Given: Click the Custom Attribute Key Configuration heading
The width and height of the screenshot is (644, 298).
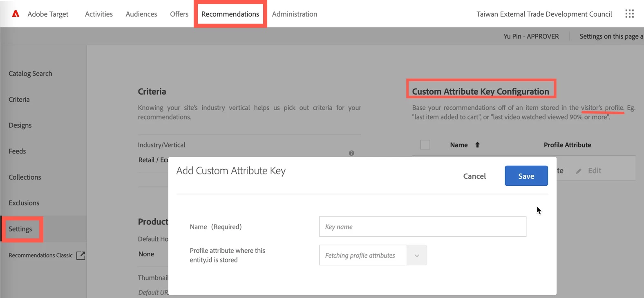Looking at the screenshot, I should [481, 91].
